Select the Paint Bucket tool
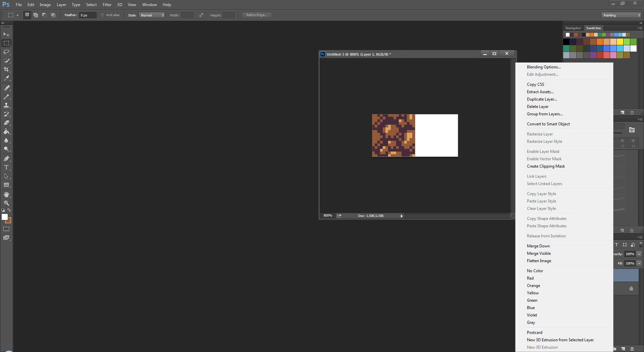Viewport: 644px width, 352px height. point(6,131)
